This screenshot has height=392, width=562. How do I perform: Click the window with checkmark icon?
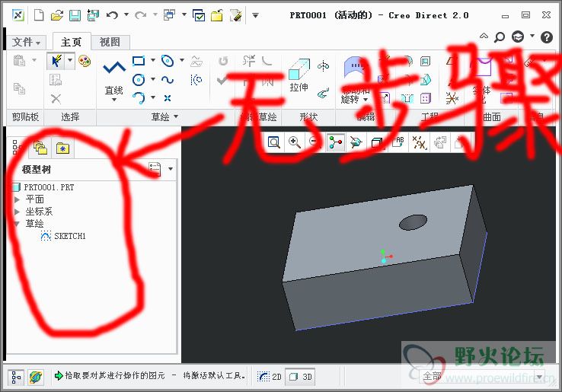tap(199, 15)
